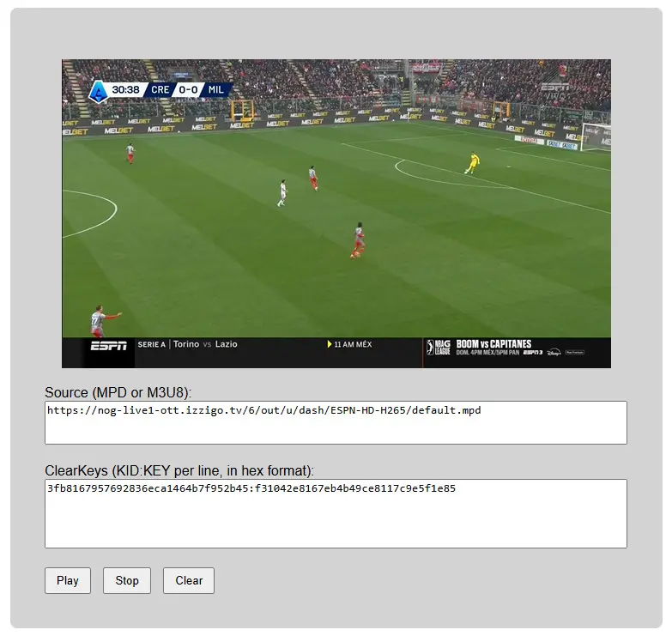Click the "Source (MPD or M3U8):" label
672x636 pixels.
click(118, 392)
